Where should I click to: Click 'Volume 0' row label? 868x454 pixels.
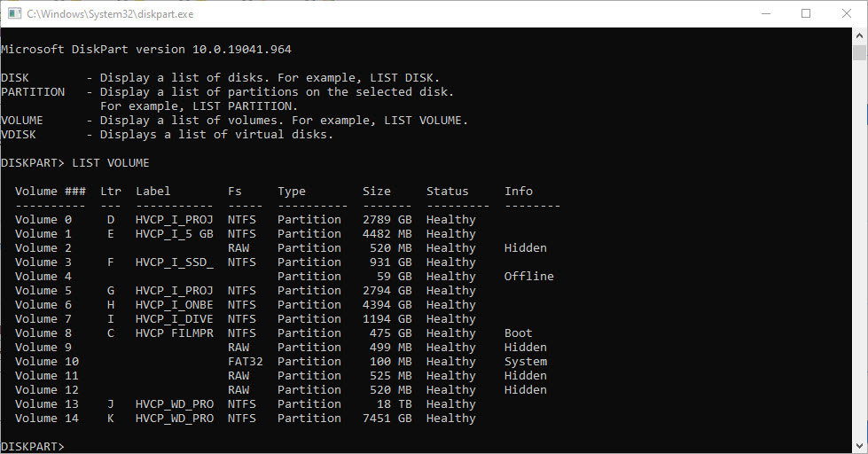click(43, 220)
